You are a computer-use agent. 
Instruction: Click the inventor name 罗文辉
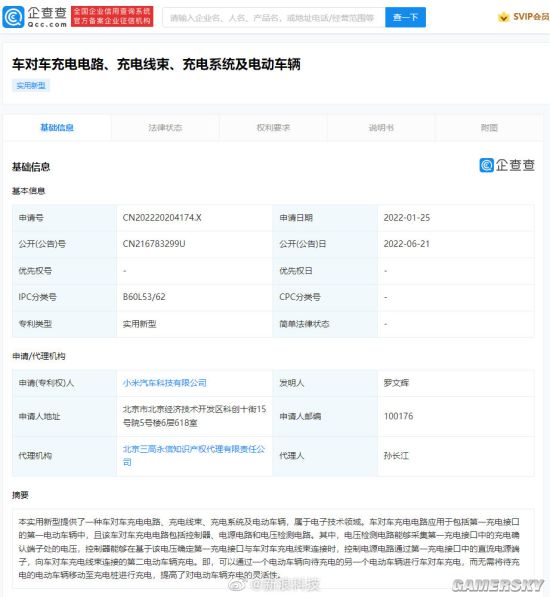(x=396, y=383)
